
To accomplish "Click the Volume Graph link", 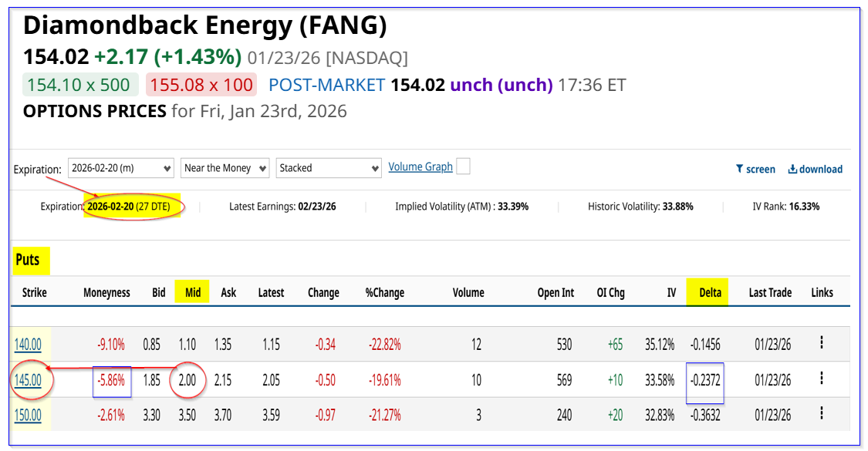I will (x=420, y=167).
